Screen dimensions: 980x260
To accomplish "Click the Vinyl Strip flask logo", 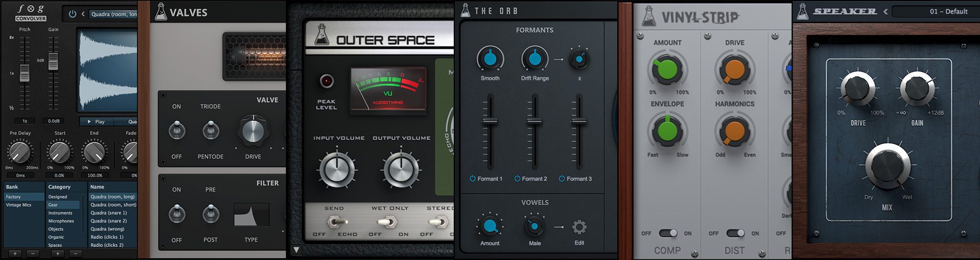I will [x=648, y=17].
